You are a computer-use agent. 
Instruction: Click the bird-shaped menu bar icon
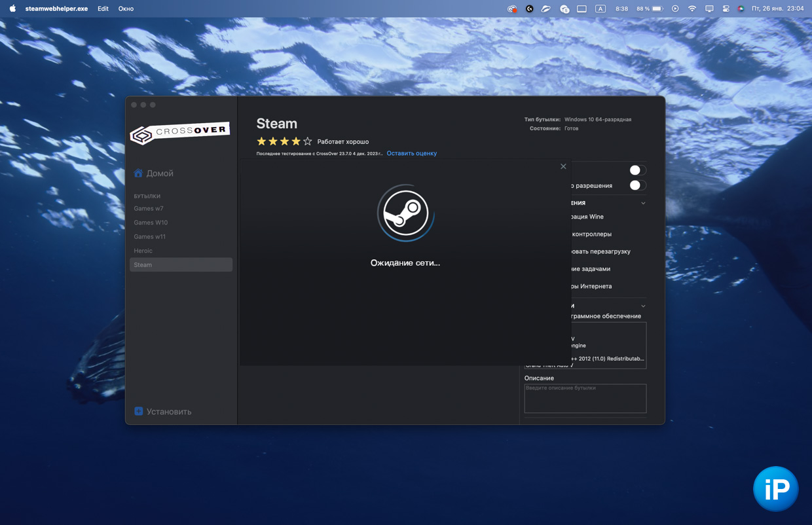[546, 9]
